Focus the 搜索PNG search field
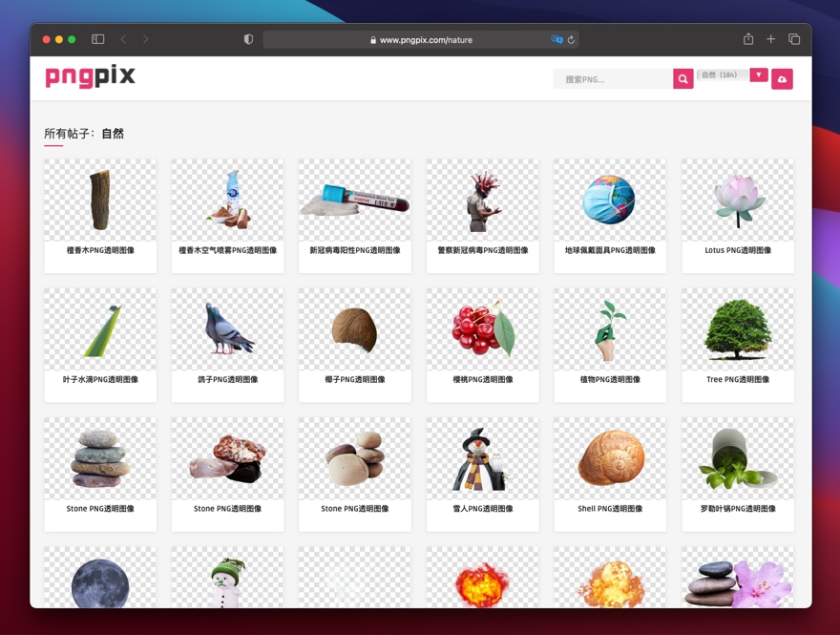 pyautogui.click(x=613, y=79)
